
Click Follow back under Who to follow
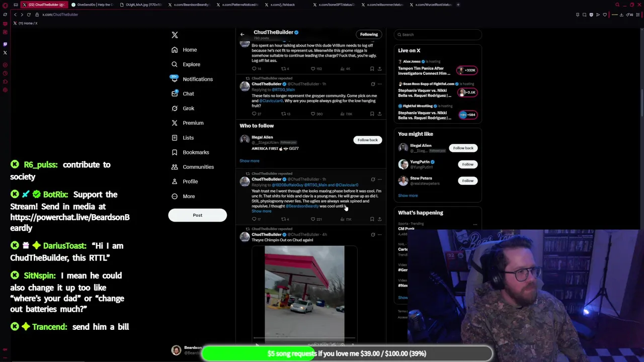pyautogui.click(x=367, y=140)
